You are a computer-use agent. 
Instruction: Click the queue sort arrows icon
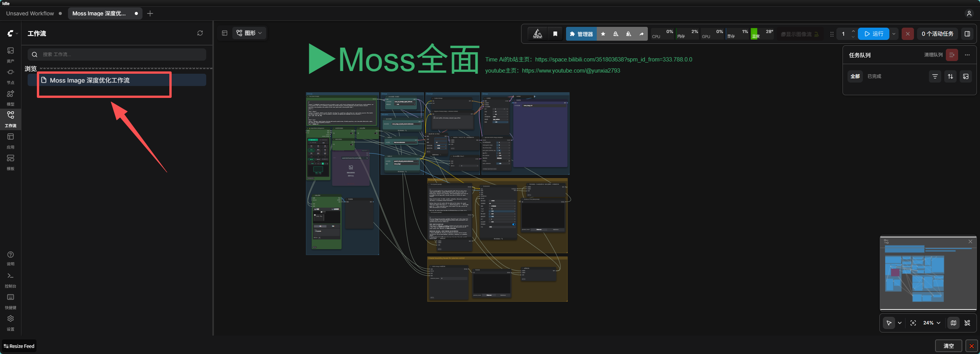click(x=950, y=76)
